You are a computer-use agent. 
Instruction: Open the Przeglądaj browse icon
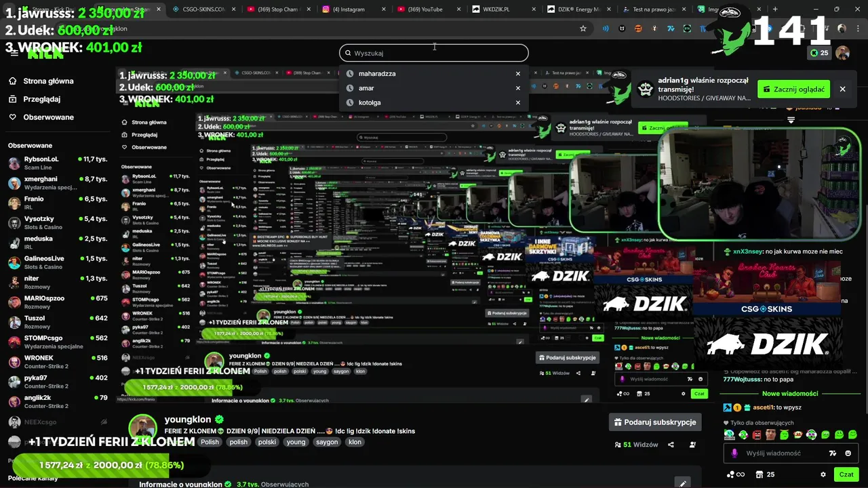point(13,99)
